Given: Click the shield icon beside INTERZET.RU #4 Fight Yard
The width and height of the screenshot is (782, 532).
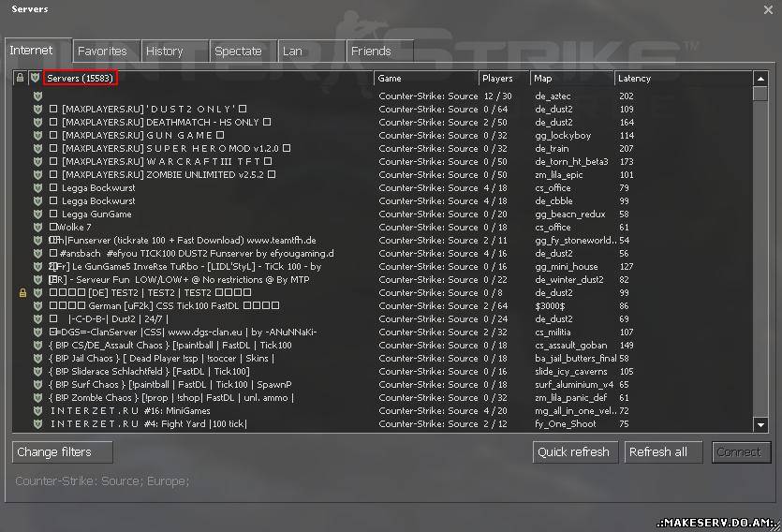Looking at the screenshot, I should coord(37,423).
